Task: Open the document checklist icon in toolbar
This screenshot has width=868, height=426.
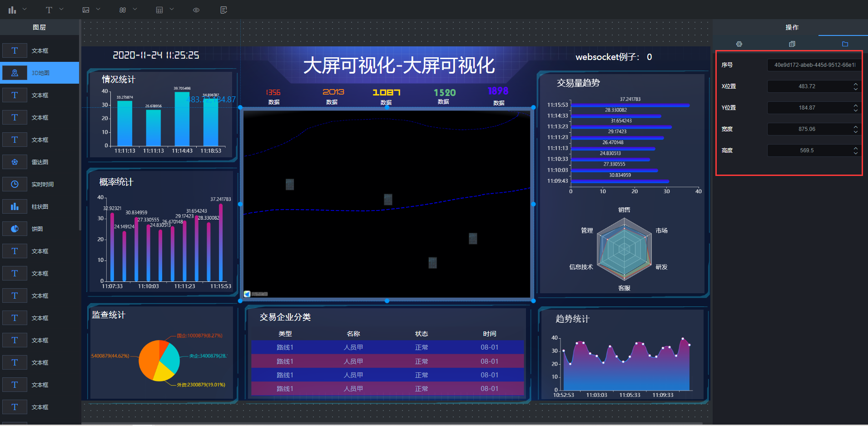Action: [223, 10]
